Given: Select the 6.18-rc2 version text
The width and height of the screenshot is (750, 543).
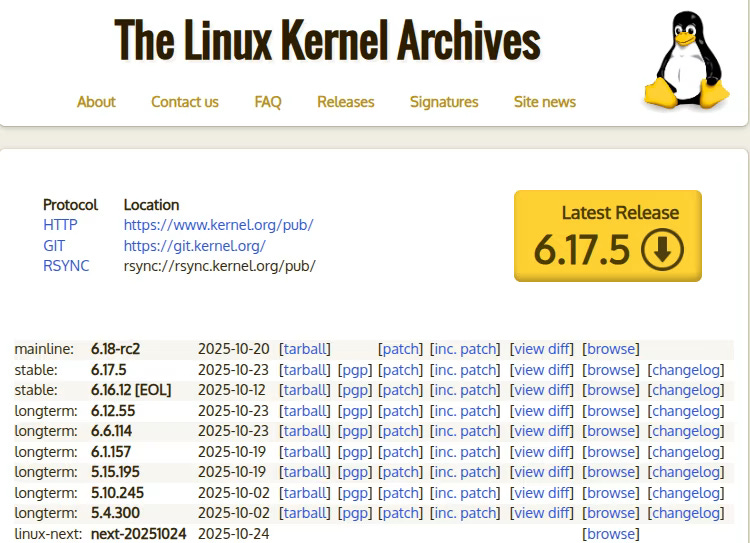Looking at the screenshot, I should click(x=115, y=349).
